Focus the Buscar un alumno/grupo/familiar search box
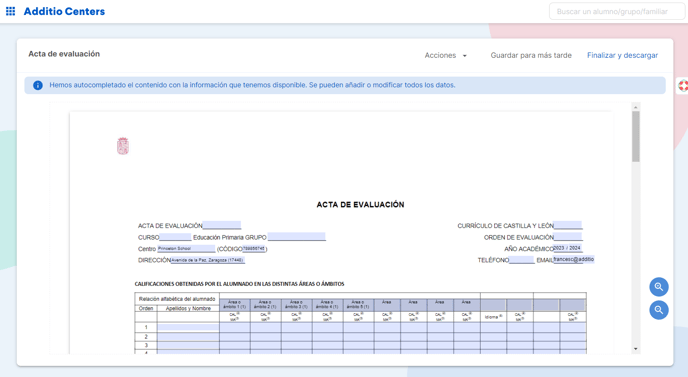Viewport: 688px width, 377px height. click(x=616, y=11)
